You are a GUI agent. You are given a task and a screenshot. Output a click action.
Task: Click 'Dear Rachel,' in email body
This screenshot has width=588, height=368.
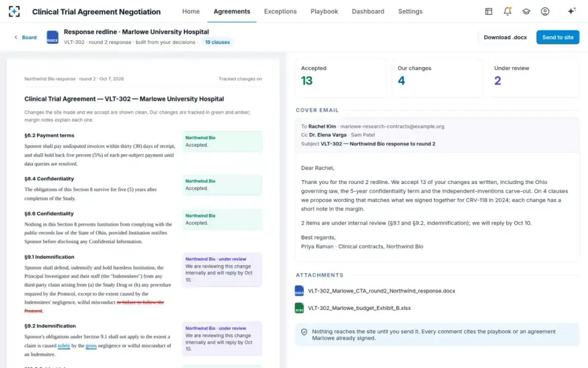(318, 168)
